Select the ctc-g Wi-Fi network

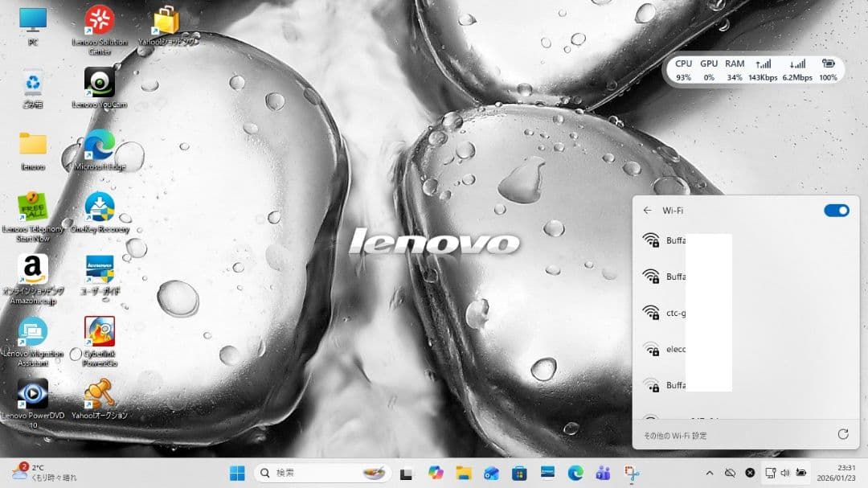(746, 313)
